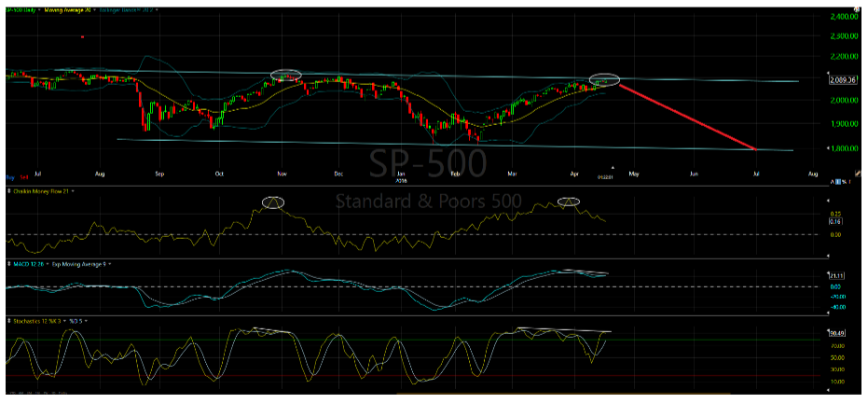The height and width of the screenshot is (404, 868).
Task: Click the MACD panel resize handle icon
Action: point(9,264)
